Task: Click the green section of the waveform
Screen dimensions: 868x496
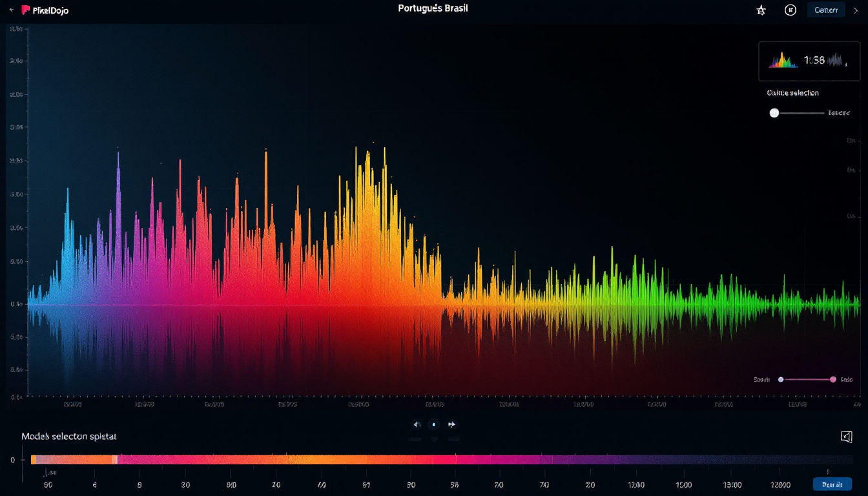Action: 646,297
